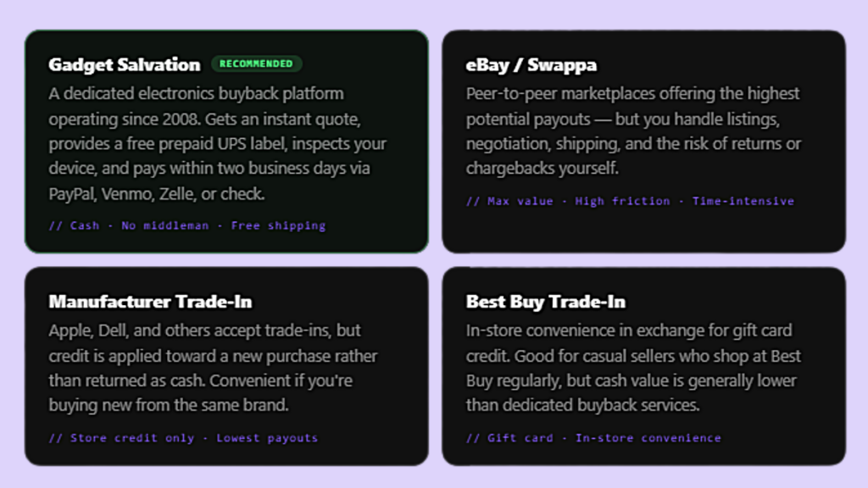Click the 'Gift card · In-store convenience' tagline
This screenshot has width=868, height=488.
pos(593,438)
